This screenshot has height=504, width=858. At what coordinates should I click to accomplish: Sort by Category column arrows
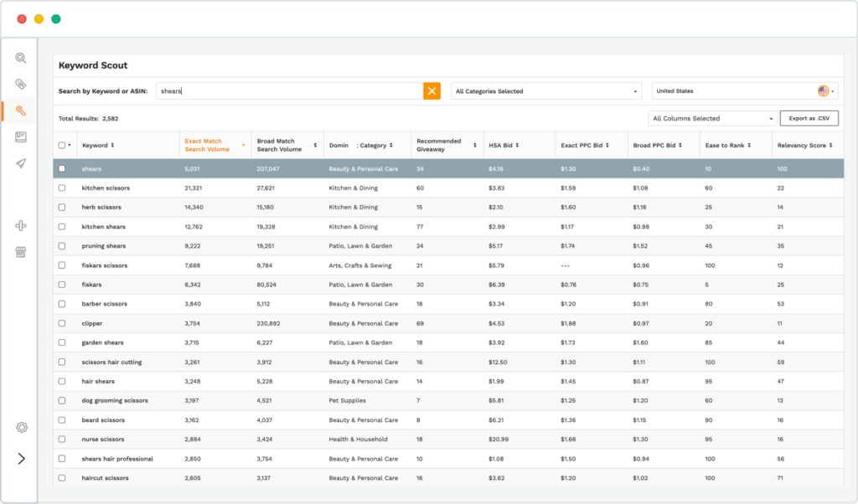pos(391,146)
